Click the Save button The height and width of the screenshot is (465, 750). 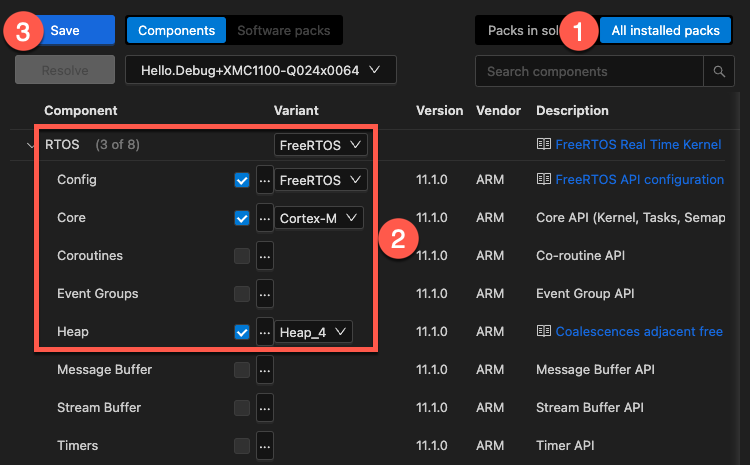pos(65,31)
